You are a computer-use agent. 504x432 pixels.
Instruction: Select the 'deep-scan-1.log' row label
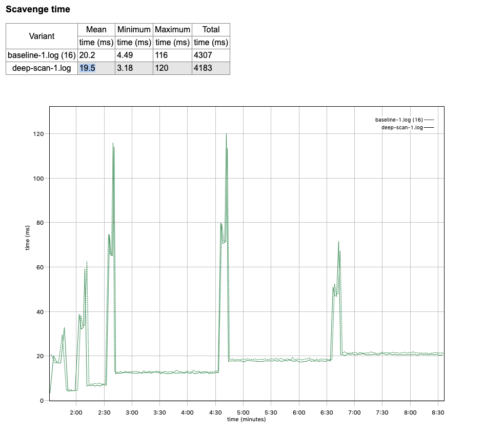click(42, 68)
